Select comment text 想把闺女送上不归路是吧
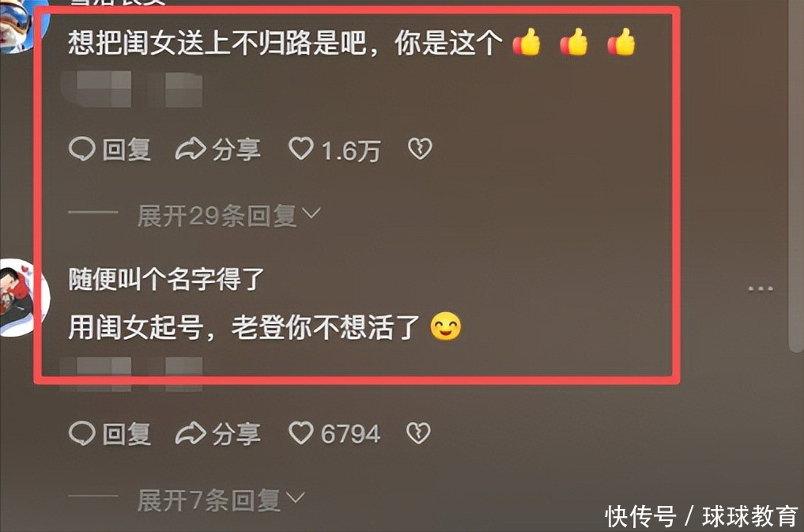Viewport: 804px width, 532px height. [217, 42]
